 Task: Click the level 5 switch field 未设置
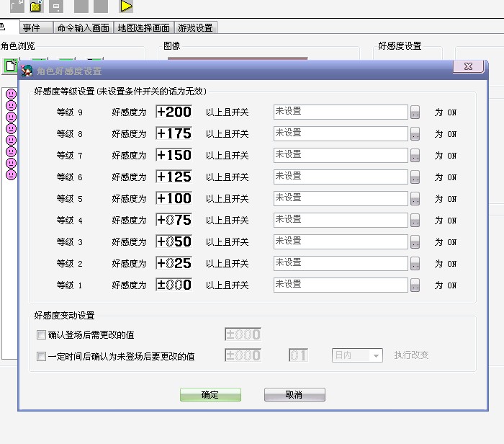coord(341,198)
